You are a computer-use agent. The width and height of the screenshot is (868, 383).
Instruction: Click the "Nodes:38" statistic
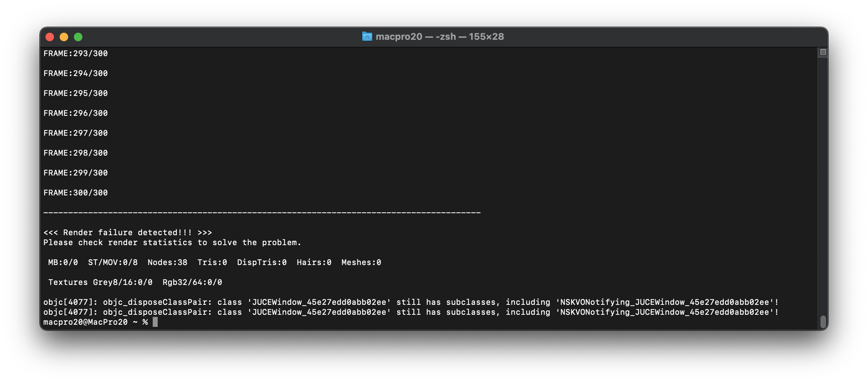[167, 263]
